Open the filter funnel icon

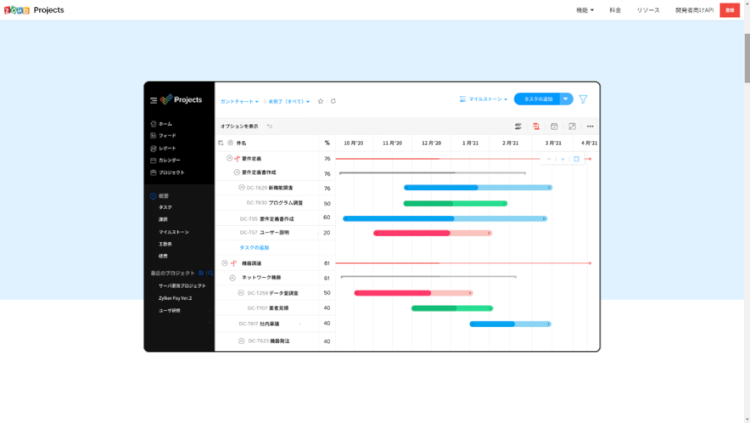tap(583, 99)
